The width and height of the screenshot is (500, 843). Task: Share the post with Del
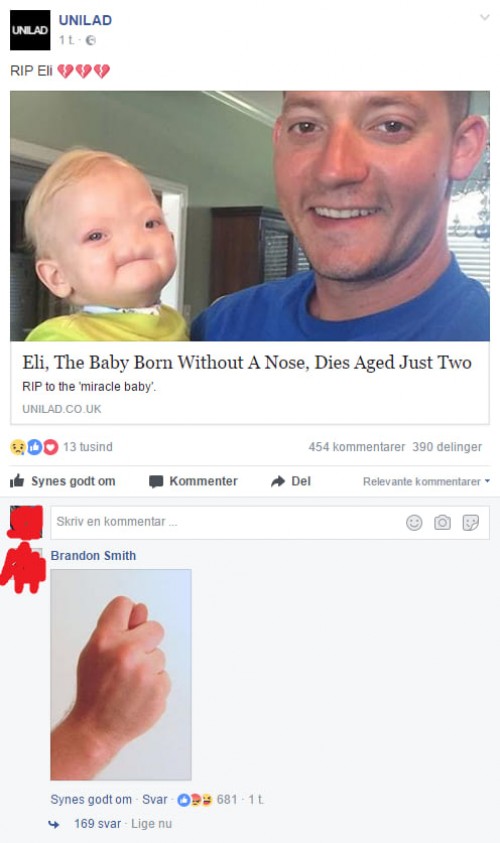coord(291,481)
